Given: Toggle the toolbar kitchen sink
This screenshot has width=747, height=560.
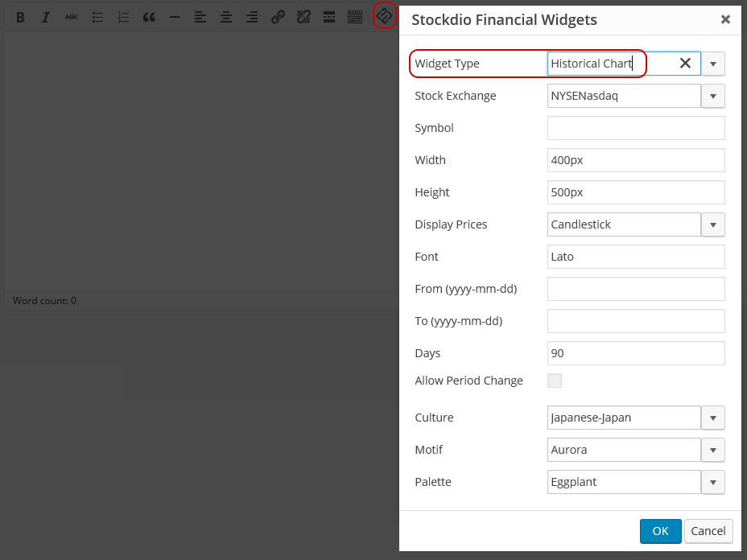Looking at the screenshot, I should pyautogui.click(x=355, y=18).
